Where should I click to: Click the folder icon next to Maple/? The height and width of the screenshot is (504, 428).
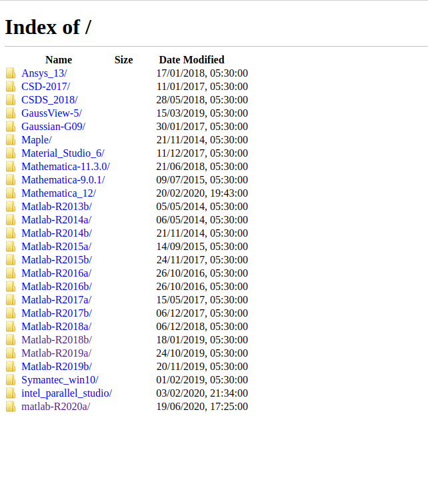pos(11,140)
